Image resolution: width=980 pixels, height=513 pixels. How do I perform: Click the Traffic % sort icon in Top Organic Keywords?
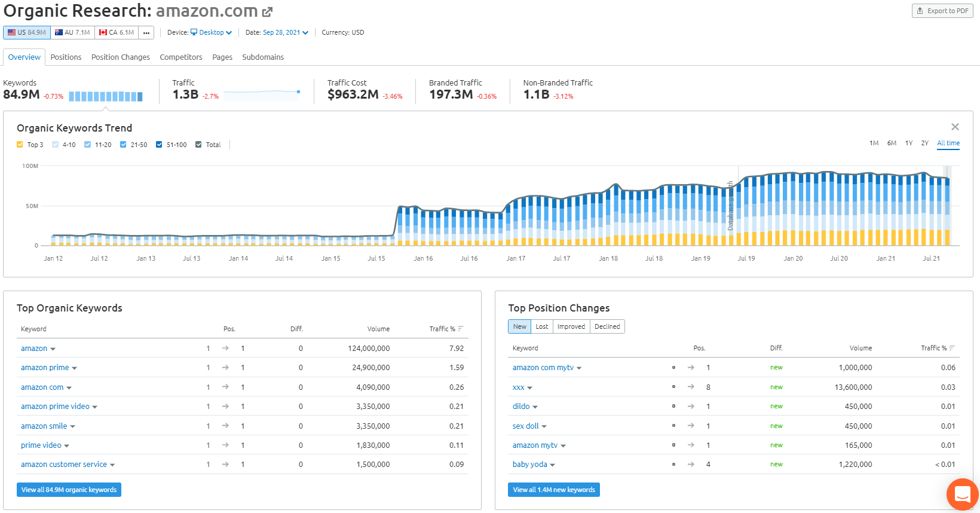pos(461,329)
